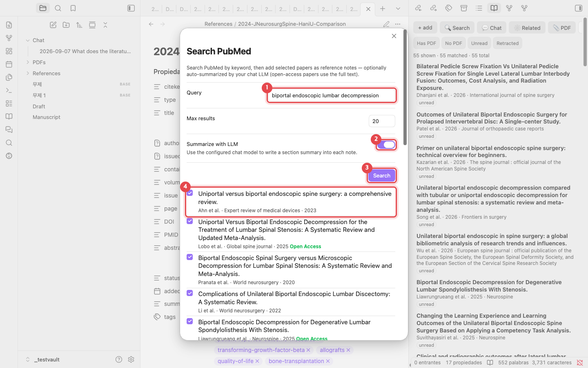This screenshot has height=368, width=588.
Task: Open the backlinks tab in right sidebar
Action: tap(418, 8)
